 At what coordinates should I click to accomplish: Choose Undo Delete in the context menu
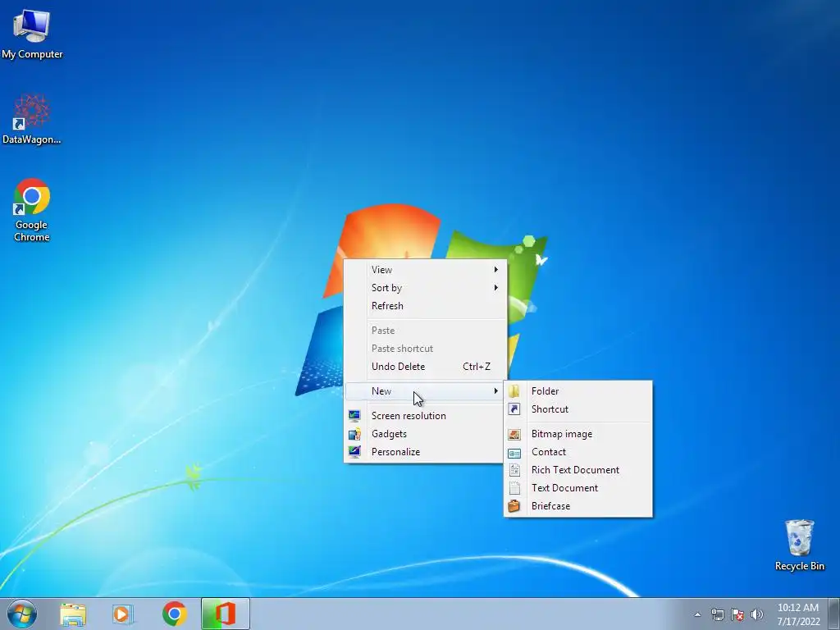pos(425,367)
